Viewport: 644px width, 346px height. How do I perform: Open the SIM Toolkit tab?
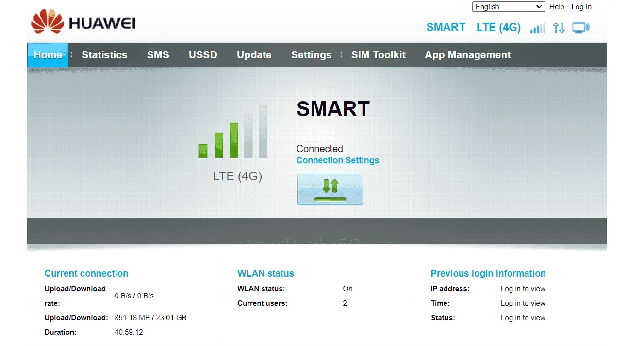(378, 55)
